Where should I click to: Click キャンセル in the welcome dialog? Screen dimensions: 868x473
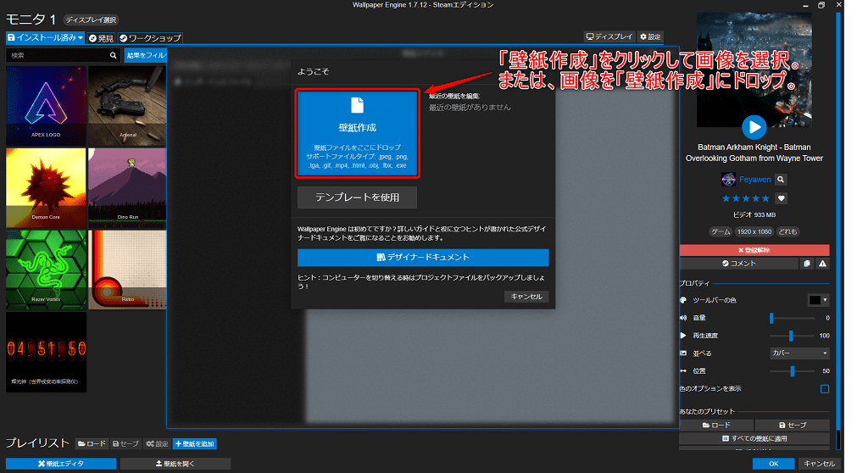click(526, 297)
